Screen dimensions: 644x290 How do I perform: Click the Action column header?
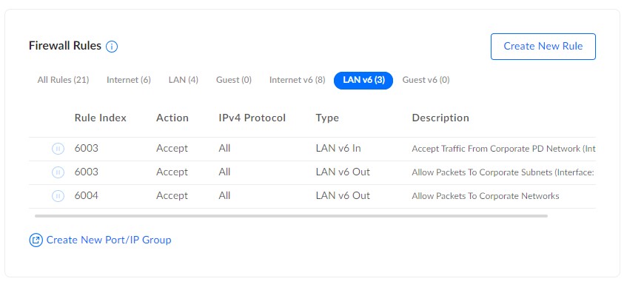click(x=172, y=118)
